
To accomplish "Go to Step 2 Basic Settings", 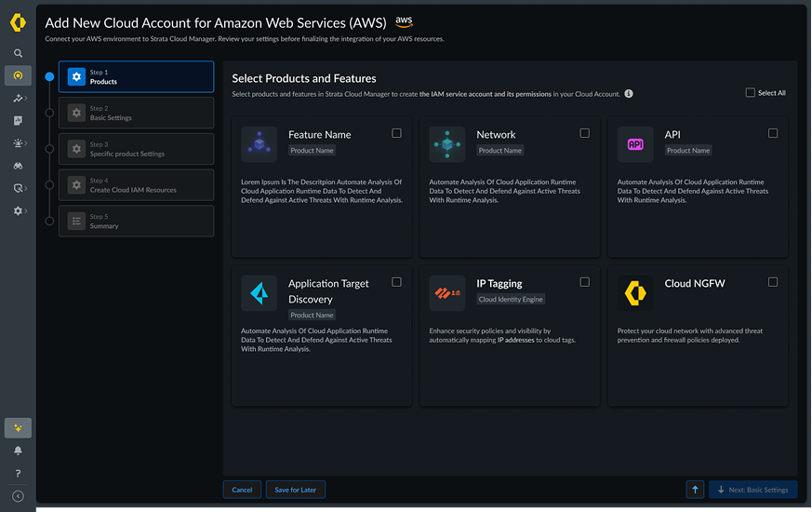I will (x=136, y=113).
